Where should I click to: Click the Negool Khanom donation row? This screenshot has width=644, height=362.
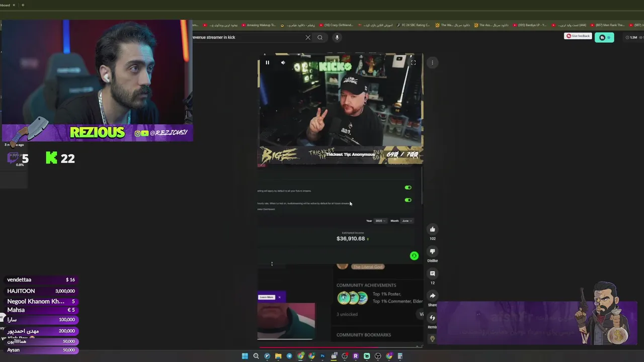pyautogui.click(x=41, y=302)
